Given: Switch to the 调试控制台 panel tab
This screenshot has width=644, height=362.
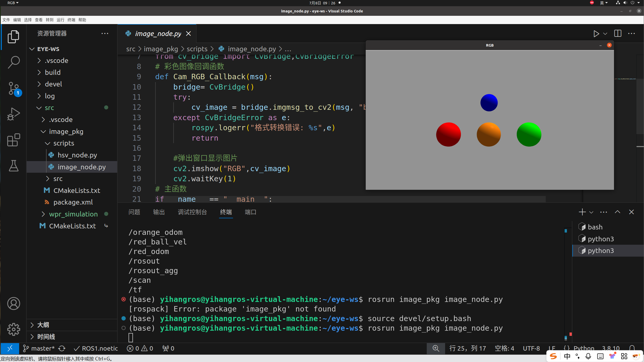Looking at the screenshot, I should (192, 212).
